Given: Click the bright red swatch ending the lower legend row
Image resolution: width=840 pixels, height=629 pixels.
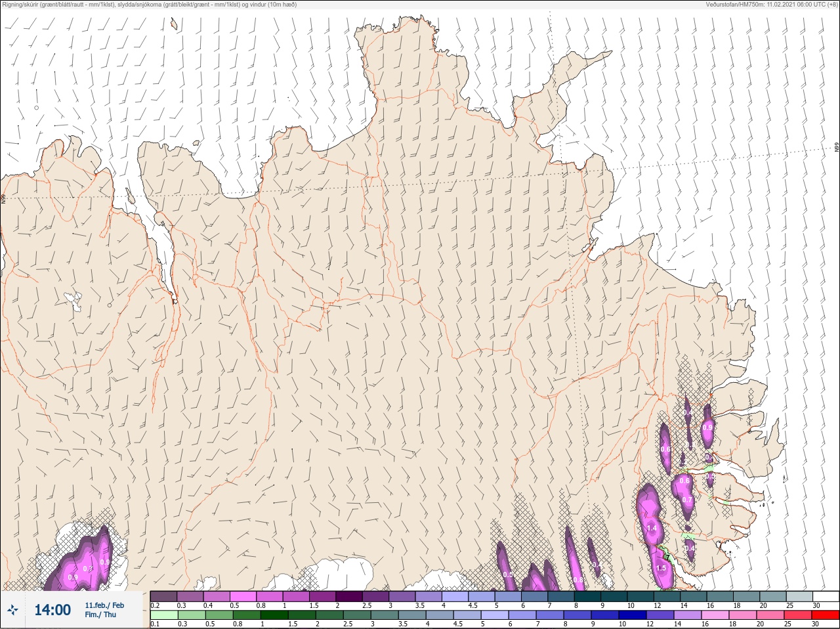Looking at the screenshot, I should click(826, 615).
